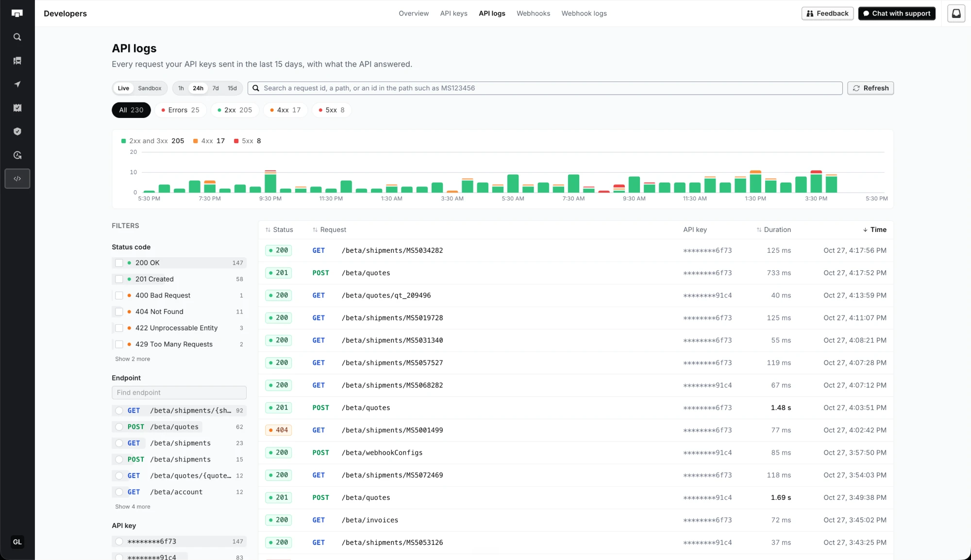The image size is (971, 560).
Task: Open the Webhook logs tab
Action: pos(584,14)
